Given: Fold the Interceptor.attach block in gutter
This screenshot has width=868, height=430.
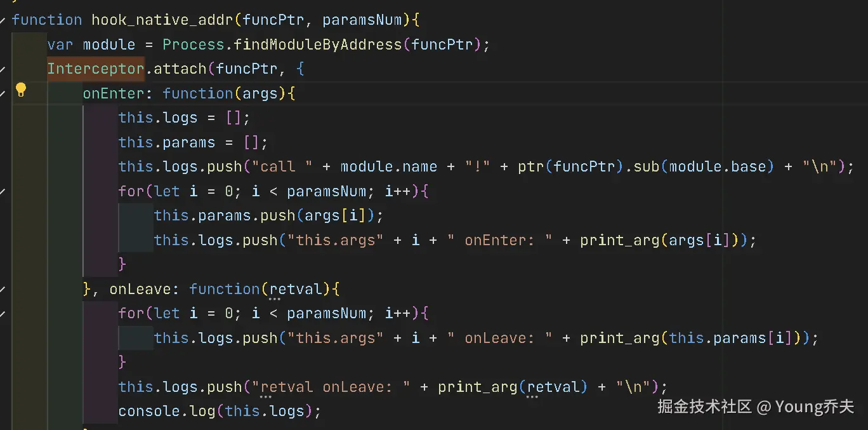Looking at the screenshot, I should tap(3, 69).
